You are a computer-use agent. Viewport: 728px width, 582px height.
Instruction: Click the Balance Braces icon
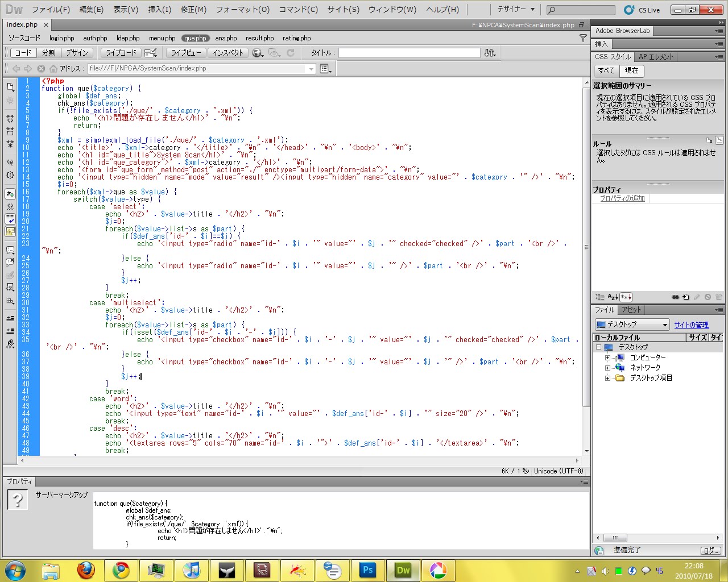(x=10, y=175)
